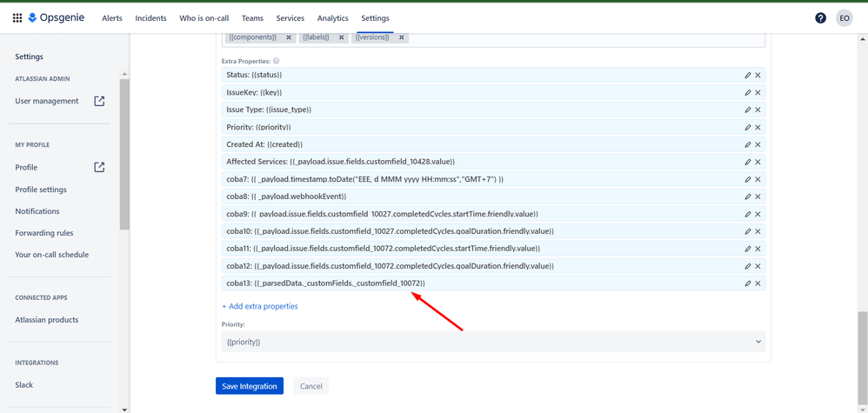Delete the Issue Type extra property
The image size is (868, 413).
(x=758, y=110)
